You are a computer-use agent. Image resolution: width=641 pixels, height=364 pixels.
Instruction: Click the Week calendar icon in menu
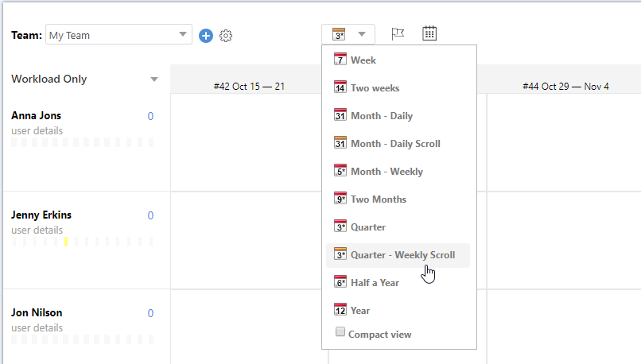pyautogui.click(x=340, y=60)
